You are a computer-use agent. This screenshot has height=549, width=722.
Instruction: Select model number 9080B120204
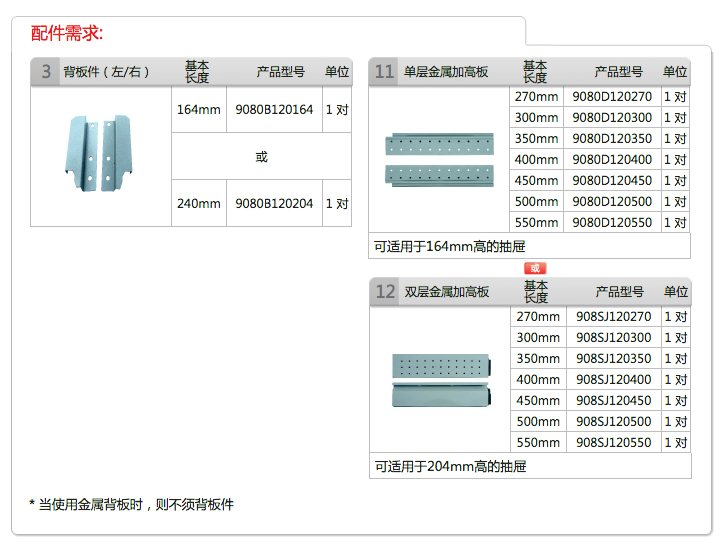[x=274, y=203]
